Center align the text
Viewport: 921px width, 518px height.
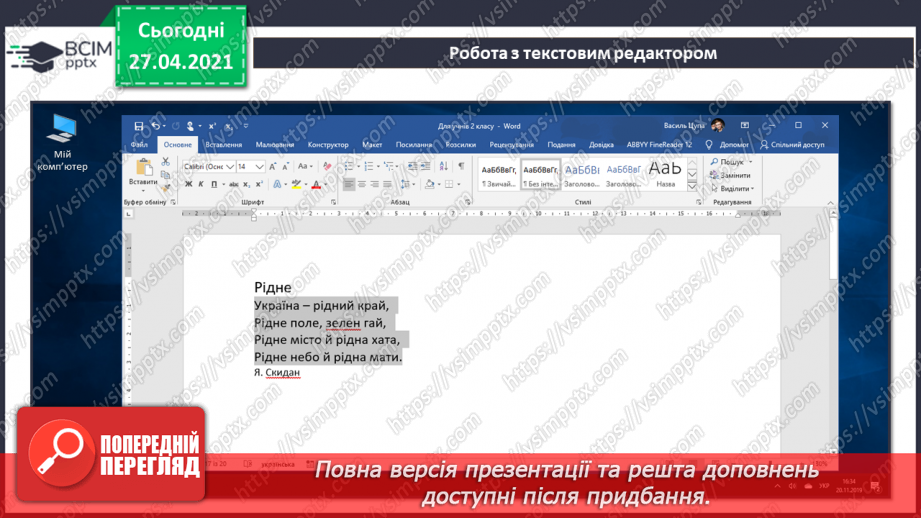[x=362, y=184]
